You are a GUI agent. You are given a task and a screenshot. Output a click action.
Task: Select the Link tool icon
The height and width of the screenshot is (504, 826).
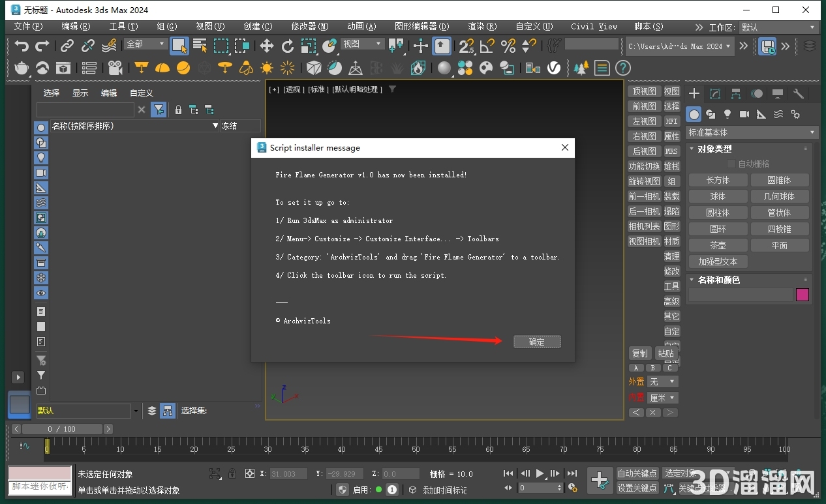coord(67,46)
